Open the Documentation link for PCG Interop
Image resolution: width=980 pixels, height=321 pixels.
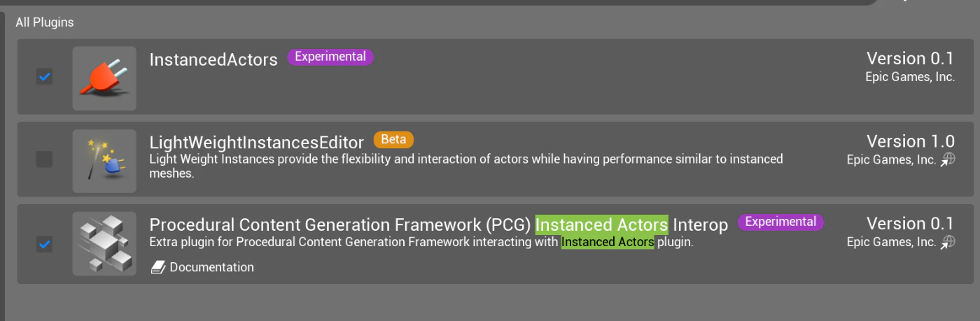pos(211,267)
